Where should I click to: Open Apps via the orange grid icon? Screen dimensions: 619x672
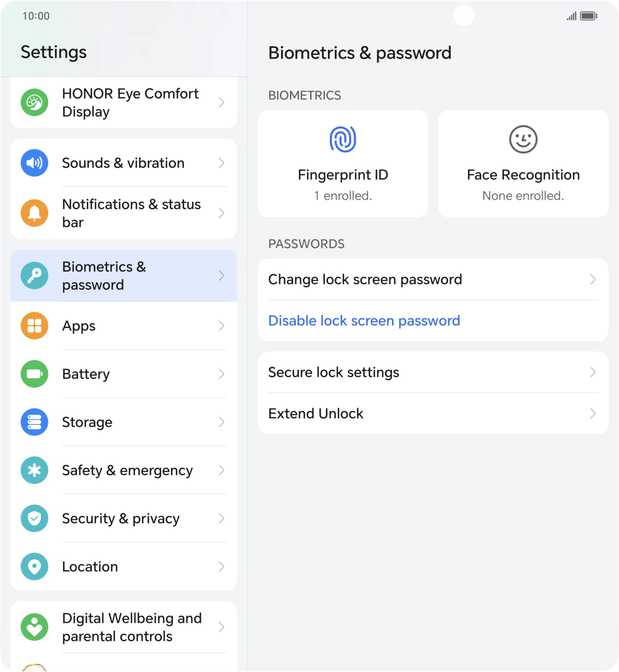pyautogui.click(x=34, y=326)
